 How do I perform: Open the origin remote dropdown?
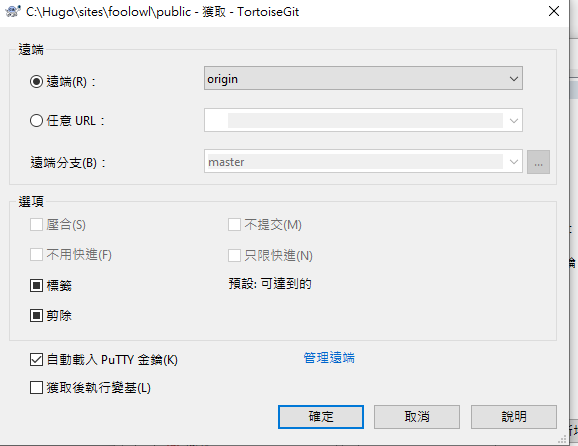[x=363, y=78]
